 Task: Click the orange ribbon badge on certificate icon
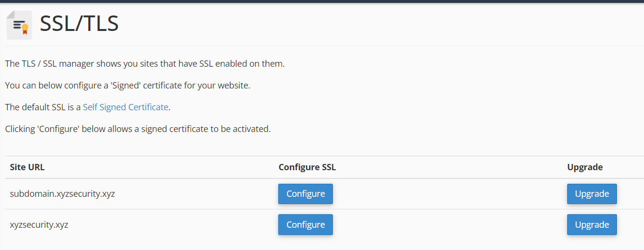click(x=25, y=29)
